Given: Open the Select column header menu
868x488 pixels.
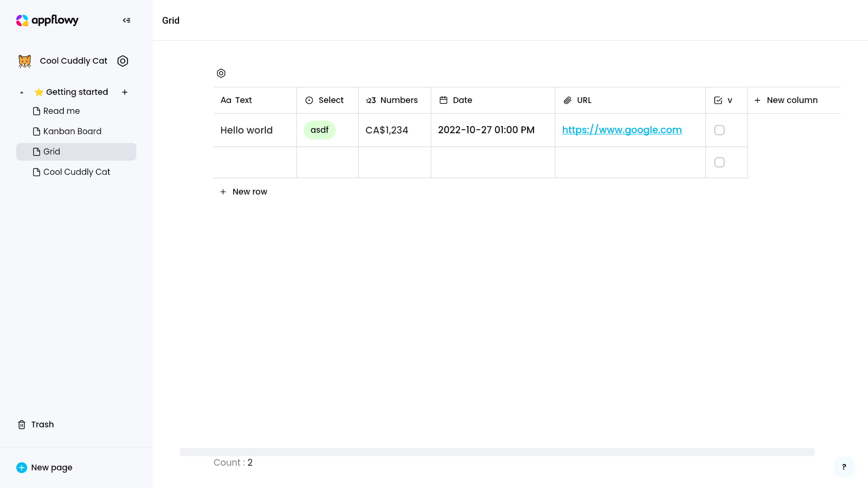Looking at the screenshot, I should click(327, 100).
